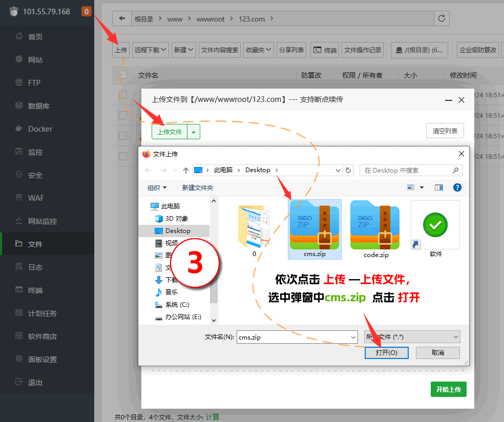Screen dimensions: 504x422
Task: Open the file type filter dropdown
Action: (411, 337)
